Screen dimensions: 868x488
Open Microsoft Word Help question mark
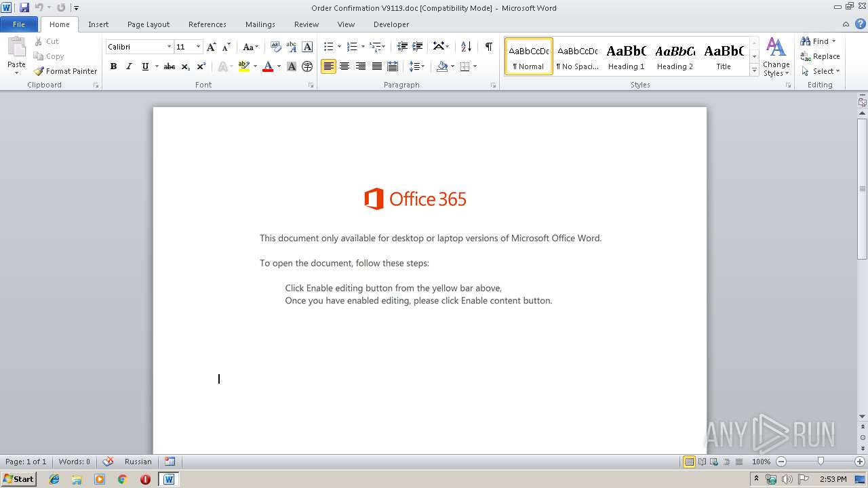pyautogui.click(x=860, y=24)
